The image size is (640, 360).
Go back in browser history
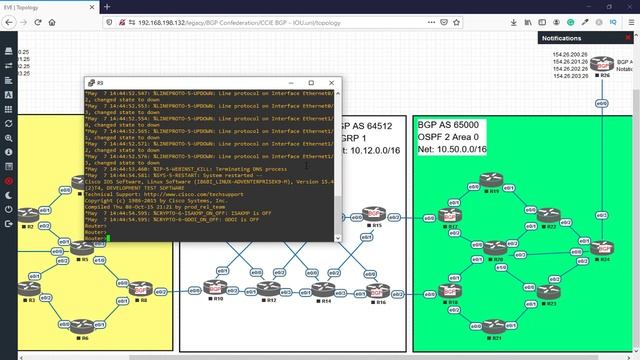tap(9, 22)
